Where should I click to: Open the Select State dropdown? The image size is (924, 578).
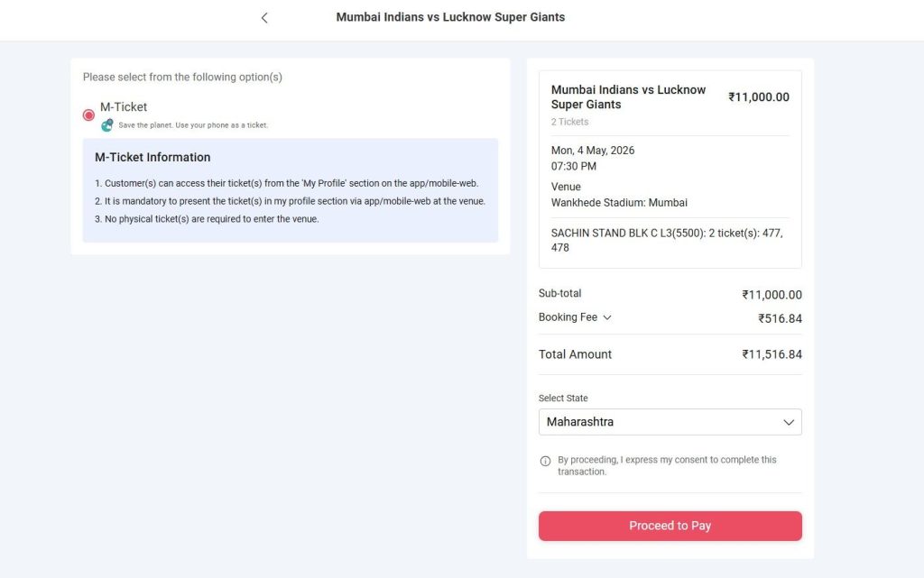tap(670, 422)
